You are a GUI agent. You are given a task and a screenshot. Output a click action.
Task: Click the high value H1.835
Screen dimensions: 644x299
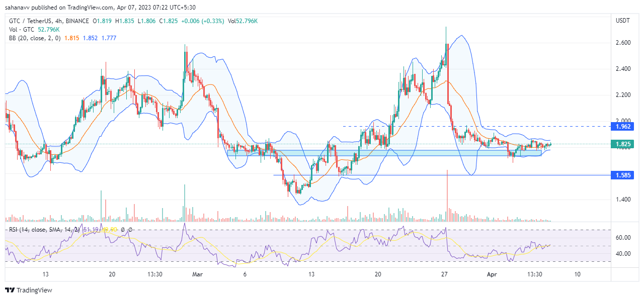(125, 21)
